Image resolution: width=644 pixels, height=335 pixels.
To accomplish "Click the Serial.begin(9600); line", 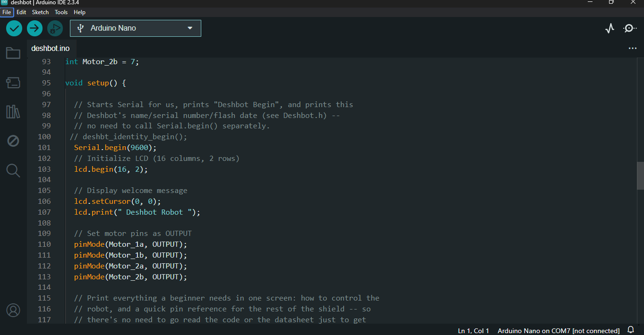I will [x=115, y=148].
